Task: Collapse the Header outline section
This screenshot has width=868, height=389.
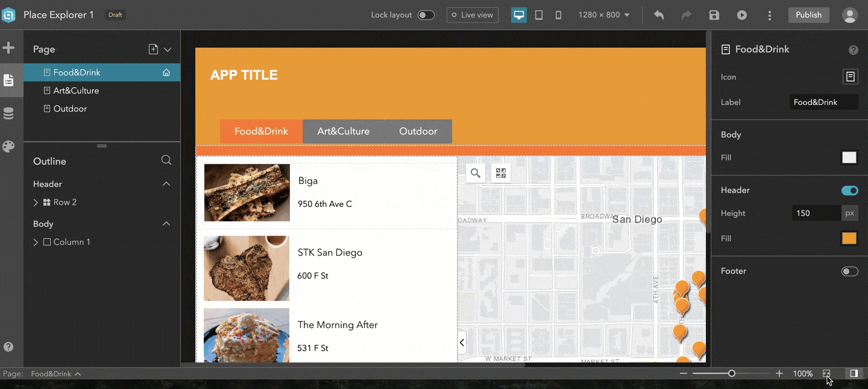Action: click(166, 184)
